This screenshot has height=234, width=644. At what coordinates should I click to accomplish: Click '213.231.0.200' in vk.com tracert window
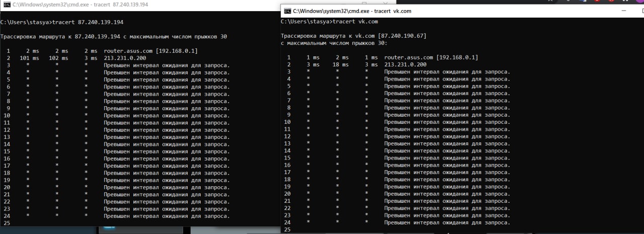pyautogui.click(x=405, y=64)
